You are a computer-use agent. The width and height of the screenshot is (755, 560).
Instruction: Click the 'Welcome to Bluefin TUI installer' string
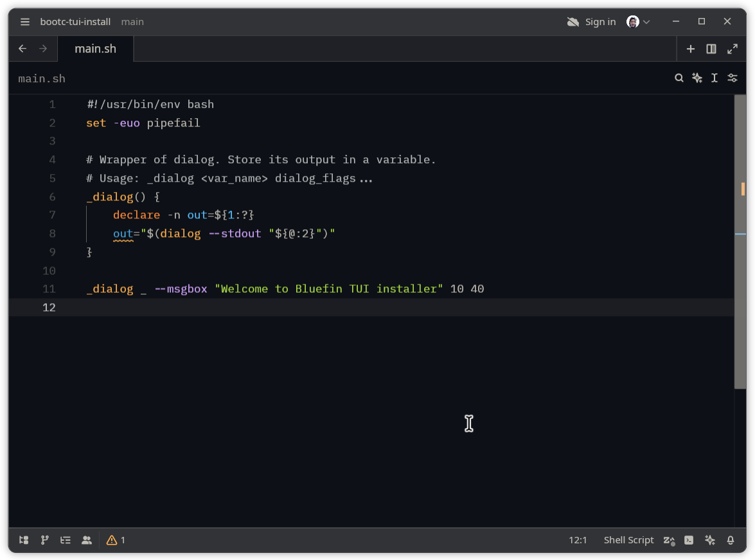[329, 289]
